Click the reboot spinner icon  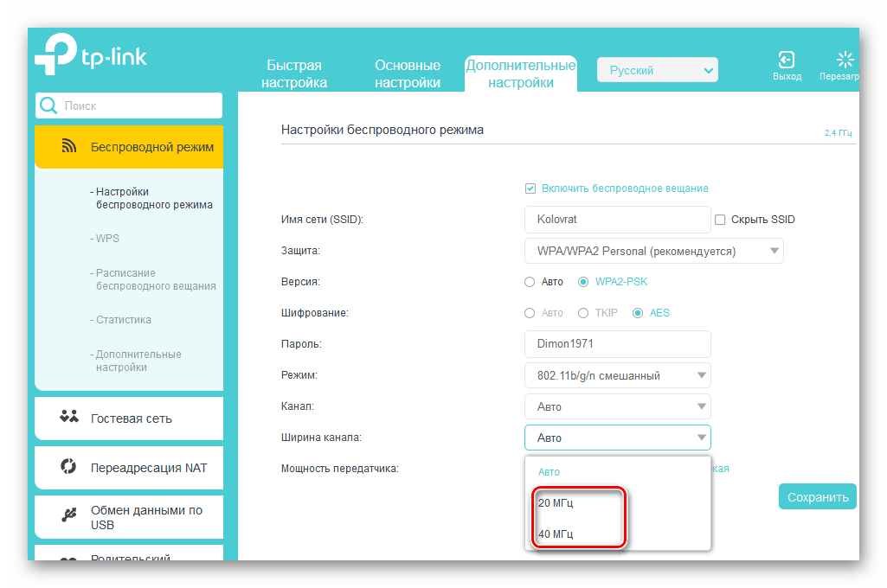pos(845,60)
